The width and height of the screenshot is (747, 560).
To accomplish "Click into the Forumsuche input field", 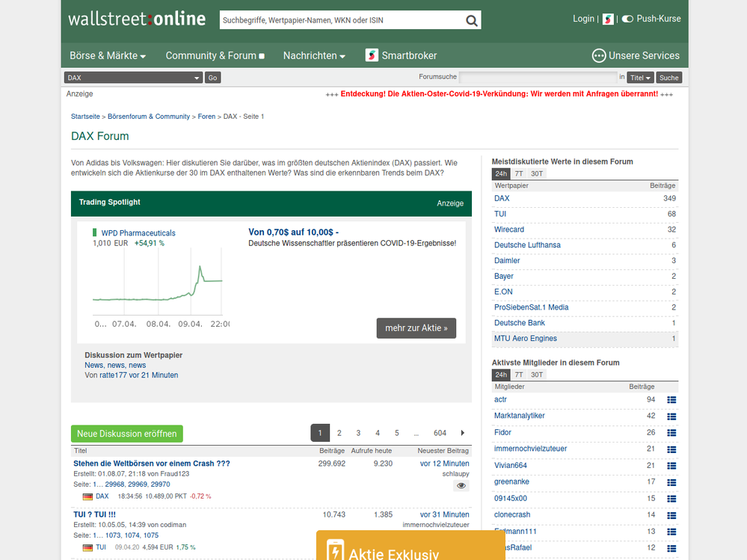I will click(x=538, y=78).
